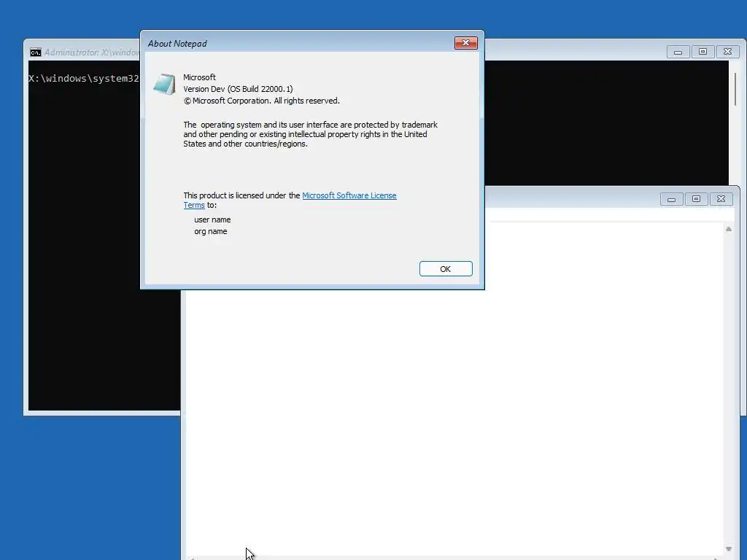Click the Command Prompt icon in the title bar
Viewport: 747px width, 560px height.
(35, 52)
